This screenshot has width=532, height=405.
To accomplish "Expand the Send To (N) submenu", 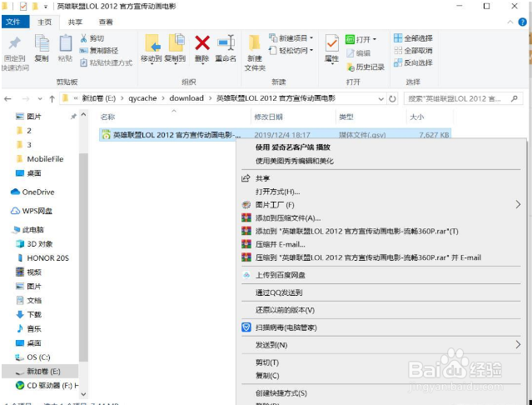I will (380, 345).
